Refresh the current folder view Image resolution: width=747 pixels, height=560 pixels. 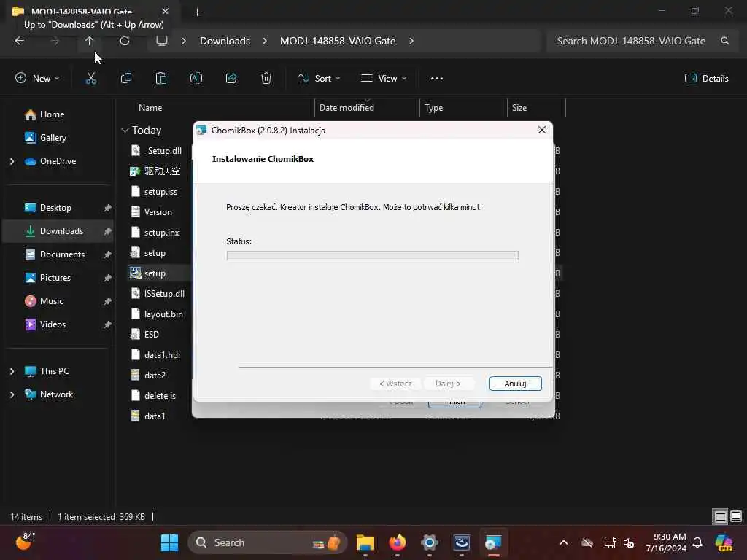[x=125, y=41]
